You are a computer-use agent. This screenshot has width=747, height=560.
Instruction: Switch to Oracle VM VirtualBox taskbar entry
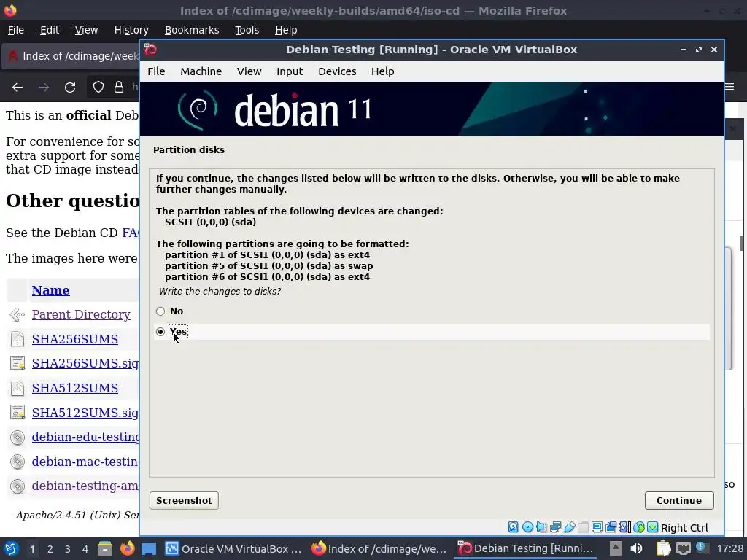[233, 548]
